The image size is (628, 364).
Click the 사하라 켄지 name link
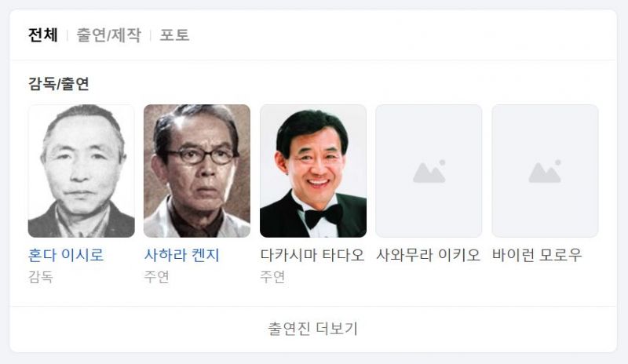coord(182,255)
